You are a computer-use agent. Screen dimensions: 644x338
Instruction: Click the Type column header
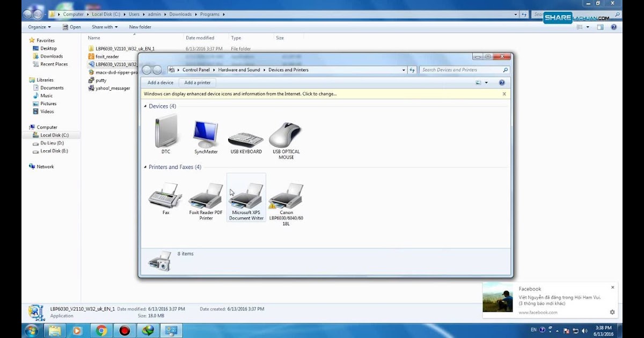click(236, 38)
